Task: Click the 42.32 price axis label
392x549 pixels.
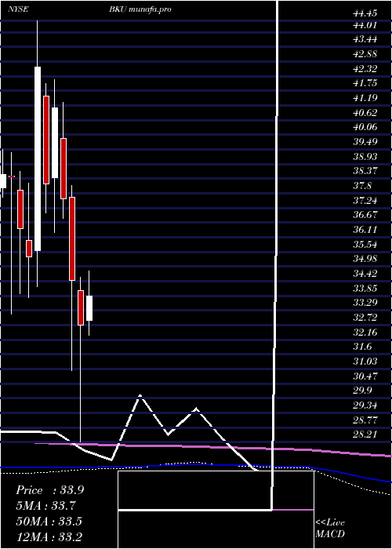Action: point(365,69)
